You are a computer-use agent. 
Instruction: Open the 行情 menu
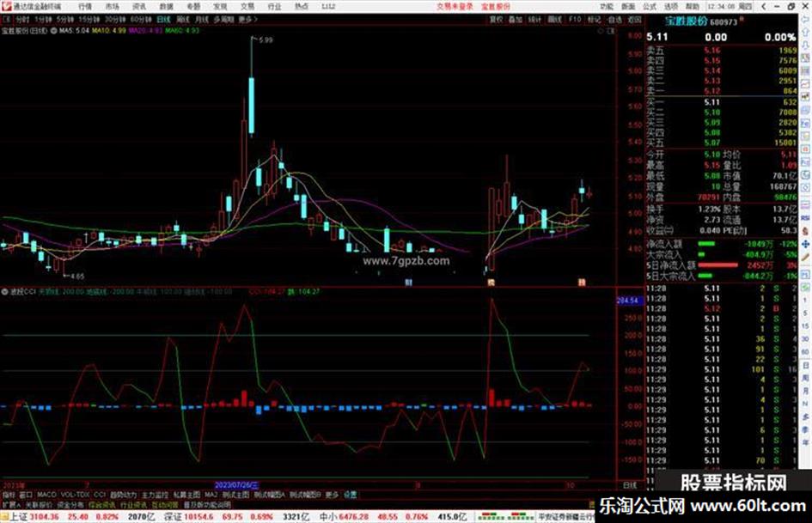[x=85, y=6]
